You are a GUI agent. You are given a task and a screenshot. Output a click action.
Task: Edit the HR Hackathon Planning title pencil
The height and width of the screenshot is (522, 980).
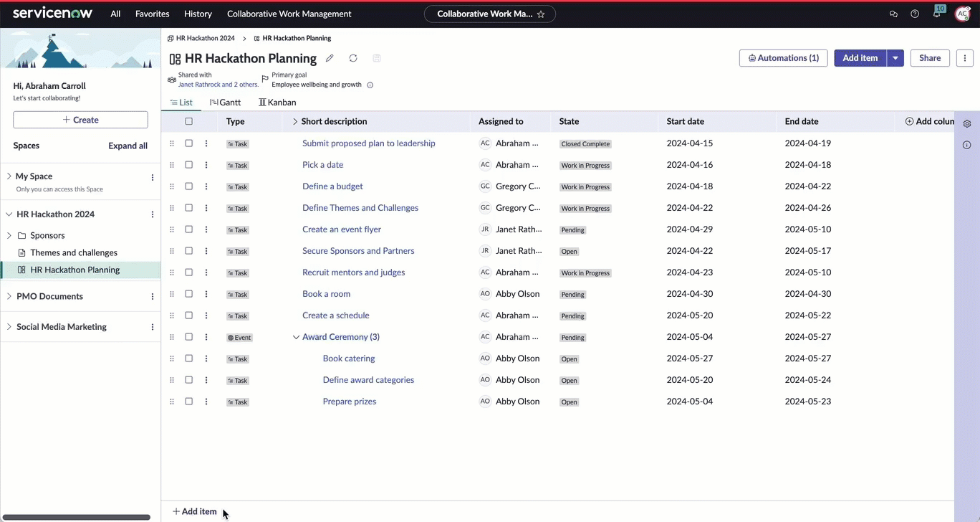(x=330, y=58)
